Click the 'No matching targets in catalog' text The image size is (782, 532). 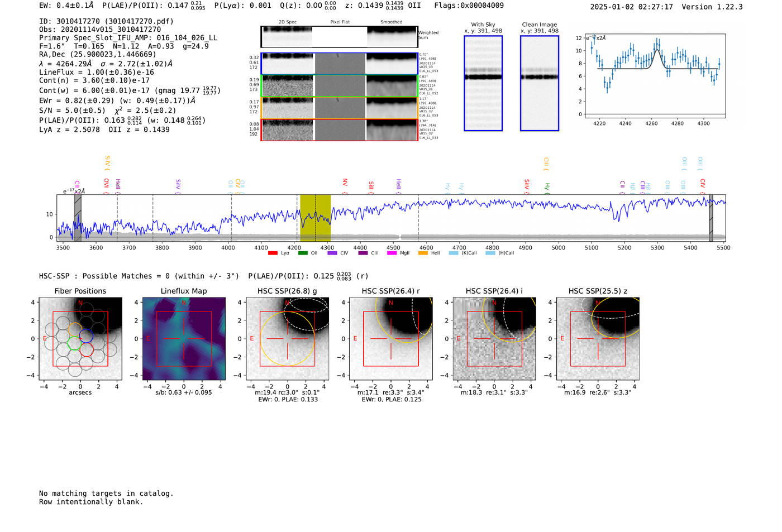[106, 493]
